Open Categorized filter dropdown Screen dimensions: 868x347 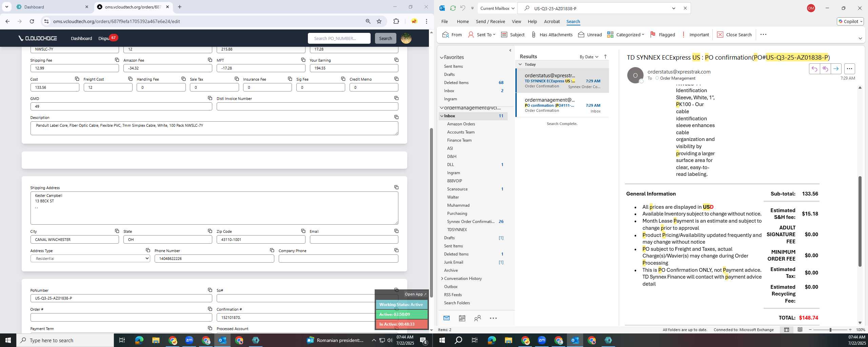point(626,35)
